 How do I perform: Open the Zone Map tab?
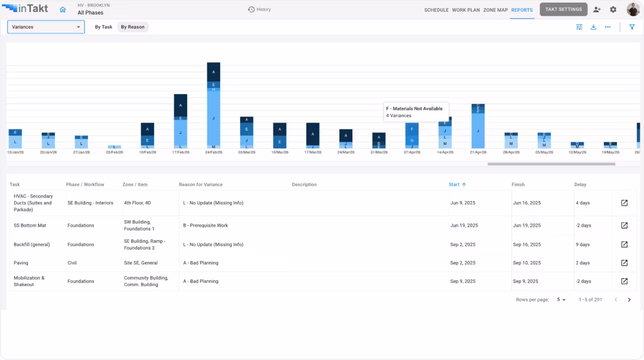495,10
